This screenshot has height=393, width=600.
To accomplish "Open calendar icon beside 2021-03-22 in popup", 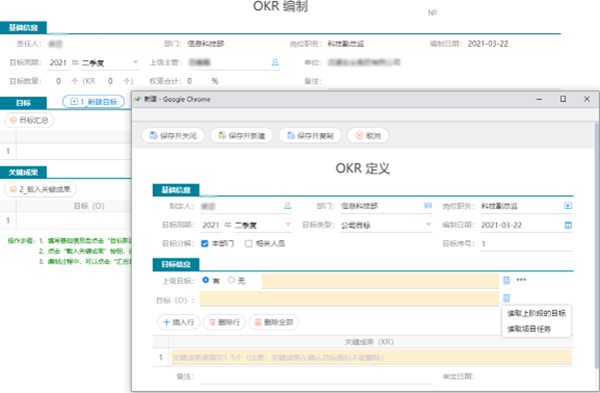I will (568, 225).
